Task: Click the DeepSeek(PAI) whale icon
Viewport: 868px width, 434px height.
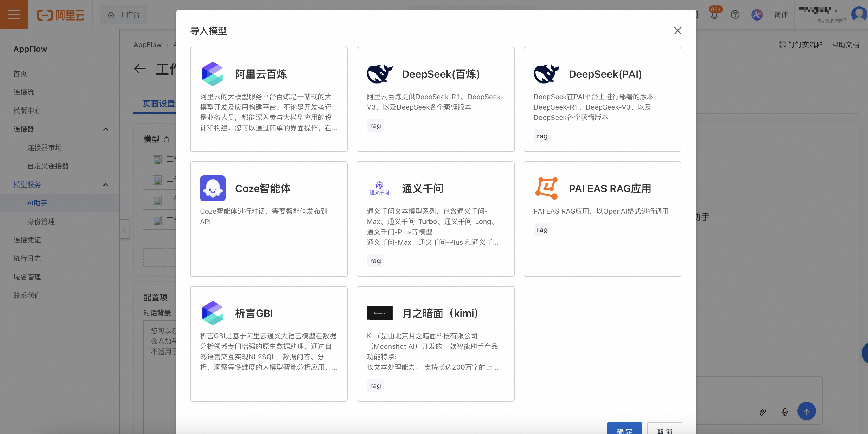Action: (x=546, y=74)
